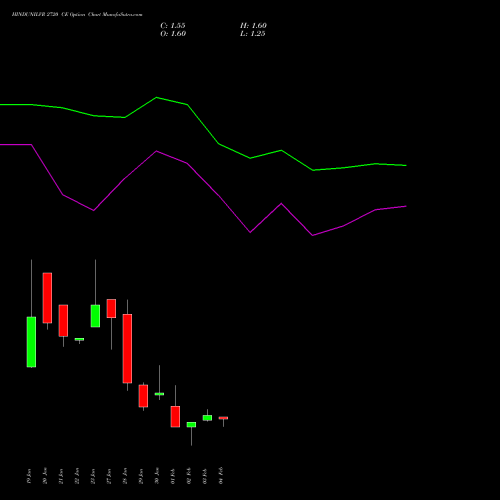Click the HINDUNILVR options chart title text

[x=77, y=15]
